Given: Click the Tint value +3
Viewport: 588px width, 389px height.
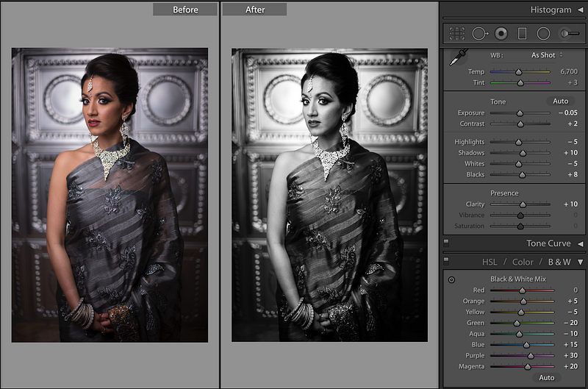Looking at the screenshot, I should 573,82.
